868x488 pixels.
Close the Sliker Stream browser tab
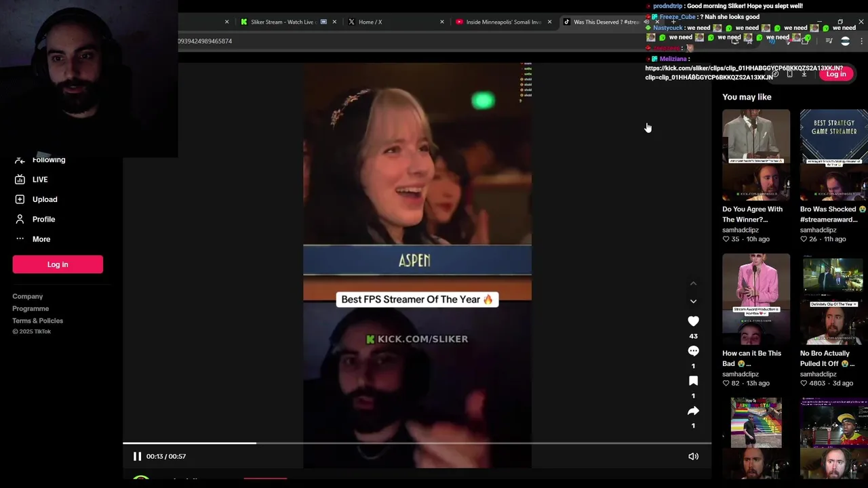(334, 22)
